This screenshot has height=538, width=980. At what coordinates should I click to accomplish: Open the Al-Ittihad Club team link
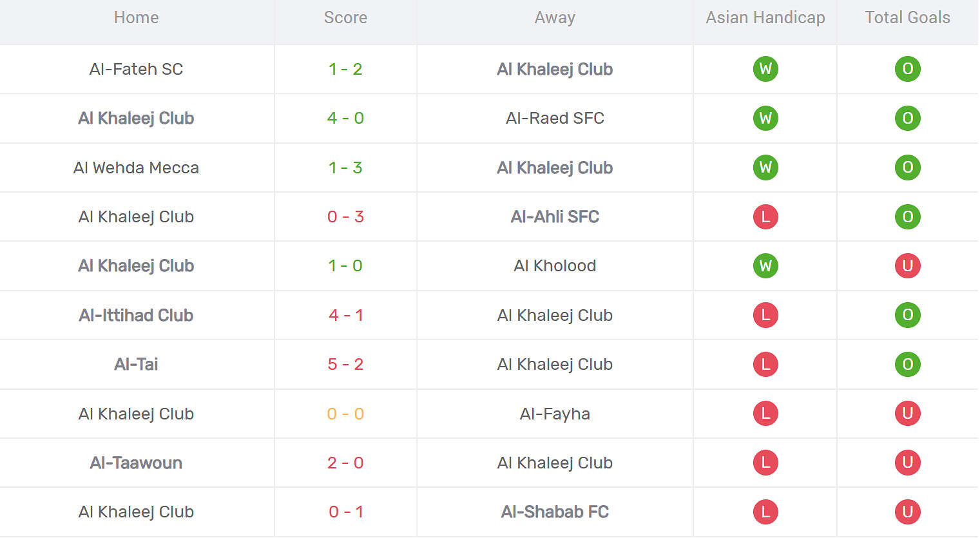click(136, 315)
